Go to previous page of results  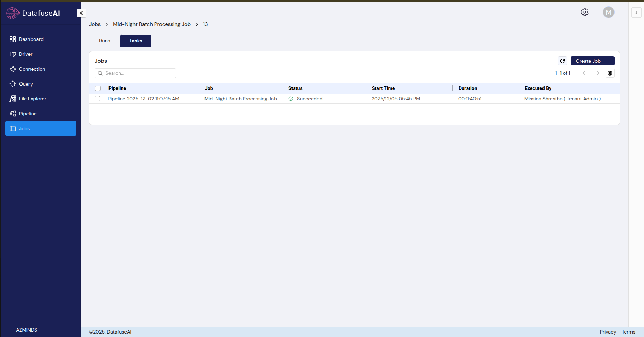coord(584,73)
